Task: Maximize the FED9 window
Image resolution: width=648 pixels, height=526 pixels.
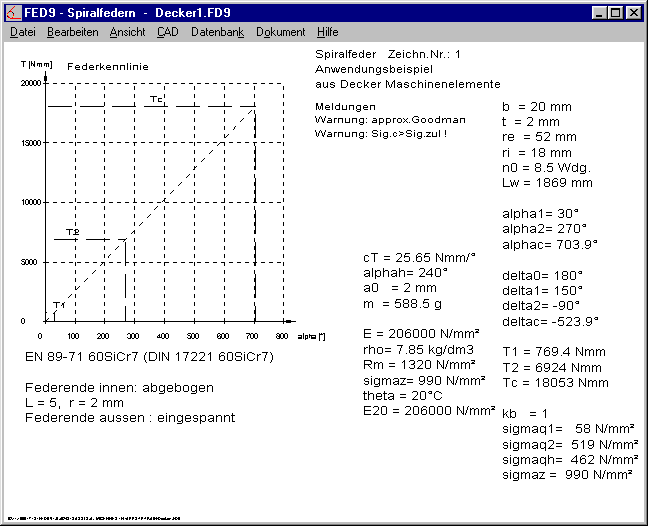Action: pos(615,12)
